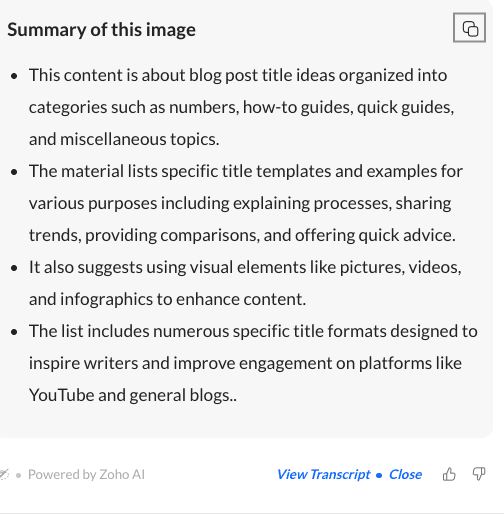The width and height of the screenshot is (504, 514).
Task: Give the summary a thumbs down
Action: (479, 474)
